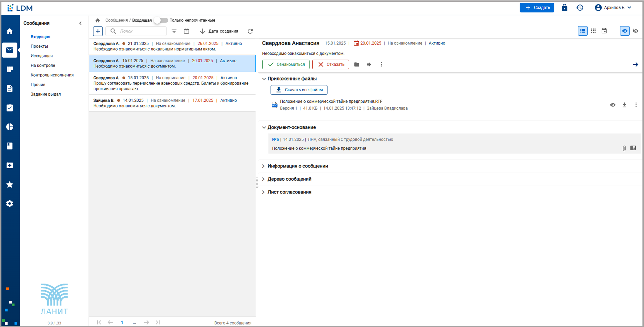Image resolution: width=644 pixels, height=327 pixels.
Task: Download the Положение о коммерческой тайне file
Action: coord(624,105)
